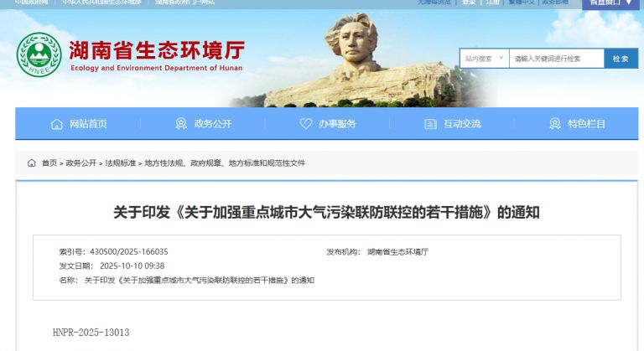Click the keyword search input field

(557, 59)
